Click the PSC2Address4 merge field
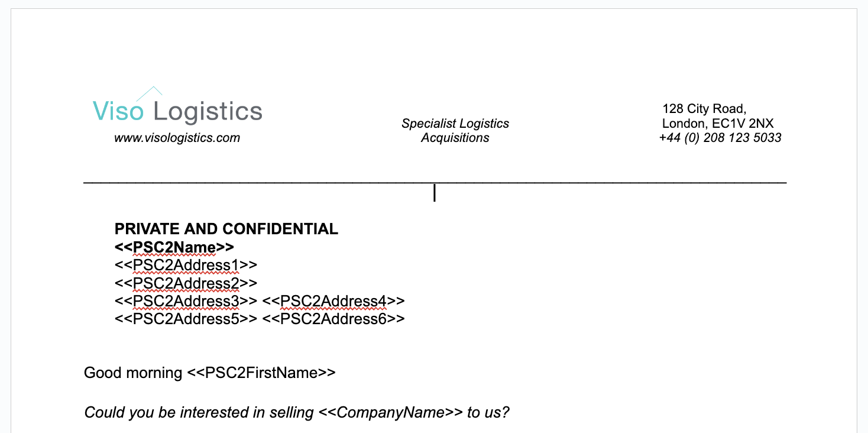868x433 pixels. click(x=333, y=301)
